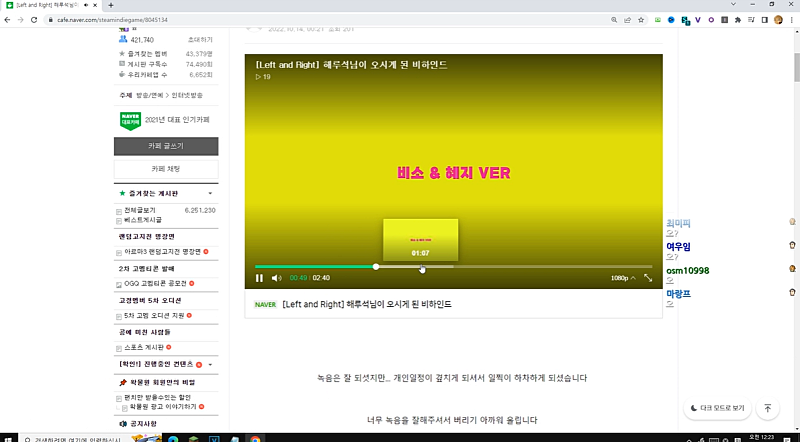Open the Chrome three-dot menu
Screen dimensions: 800x442
[791, 20]
